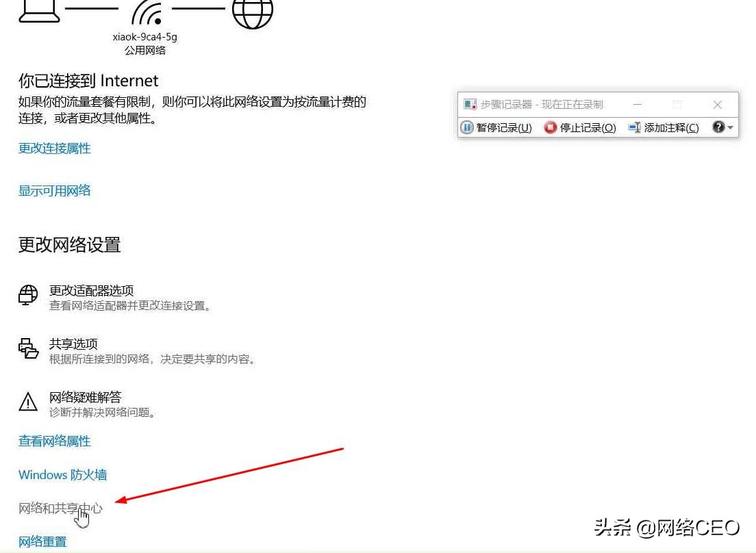
Task: Select the sharing options printer icon
Action: point(27,349)
